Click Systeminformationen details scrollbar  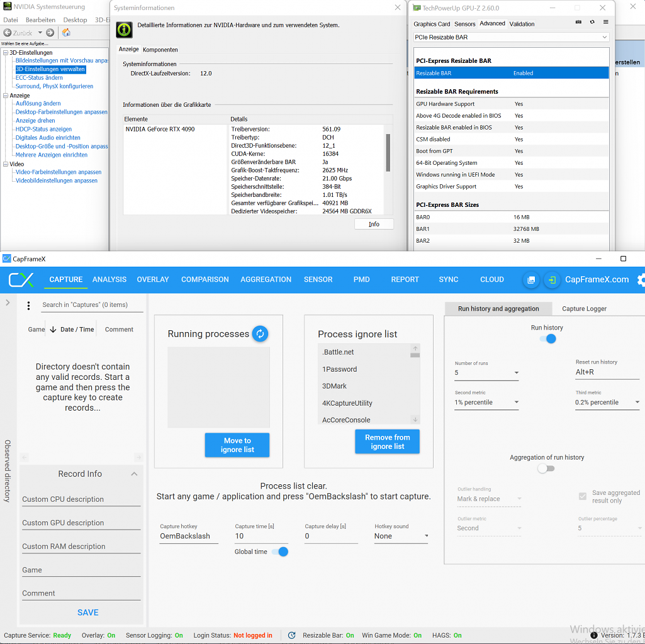click(x=388, y=153)
